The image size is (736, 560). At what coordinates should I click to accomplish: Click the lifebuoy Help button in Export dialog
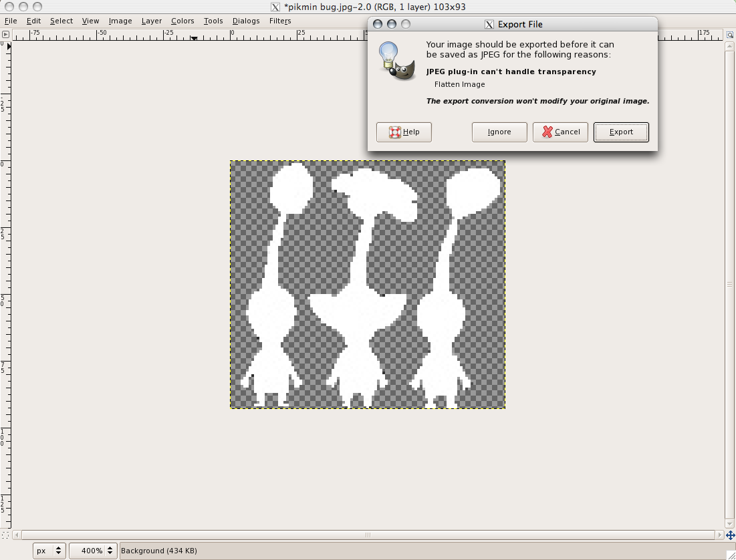point(404,132)
